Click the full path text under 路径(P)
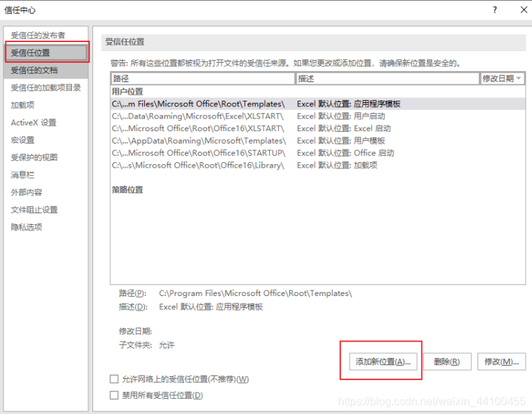This screenshot has height=414, width=532. (x=255, y=293)
